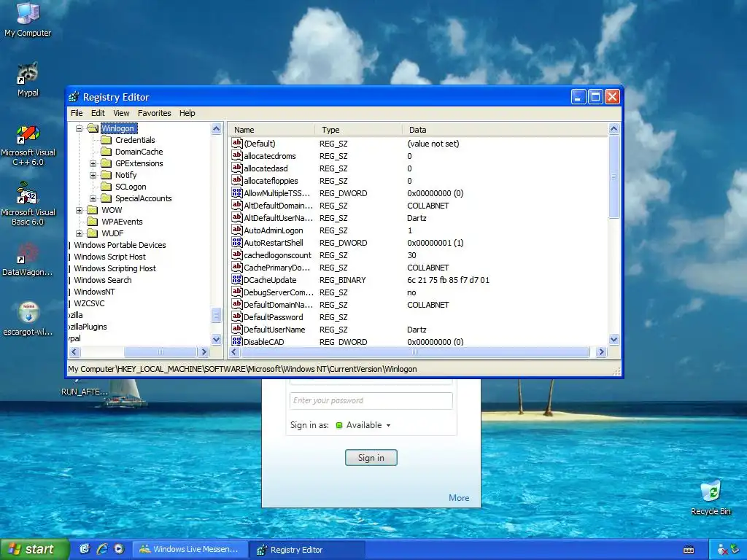
Task: Click the Data column header
Action: click(505, 130)
